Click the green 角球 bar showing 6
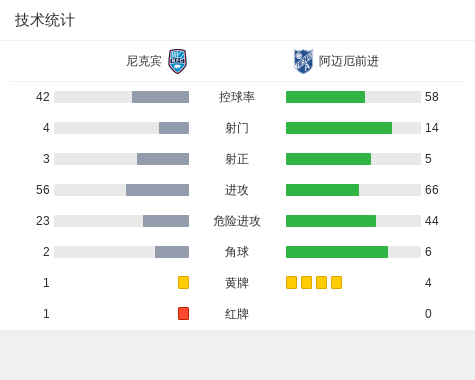The image size is (475, 380). pyautogui.click(x=337, y=252)
